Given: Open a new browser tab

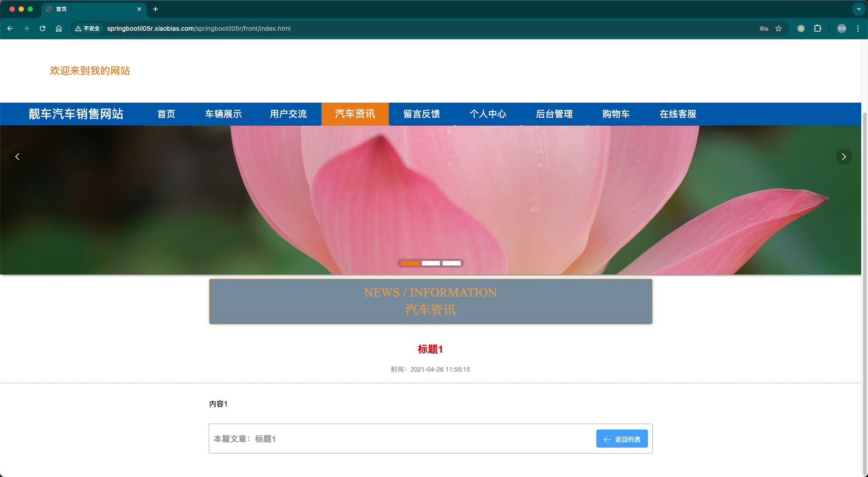Looking at the screenshot, I should [156, 9].
